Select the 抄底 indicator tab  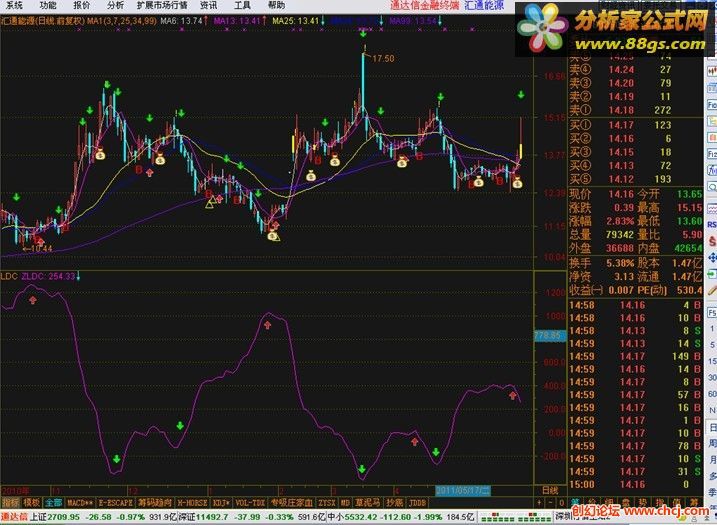pyautogui.click(x=395, y=503)
